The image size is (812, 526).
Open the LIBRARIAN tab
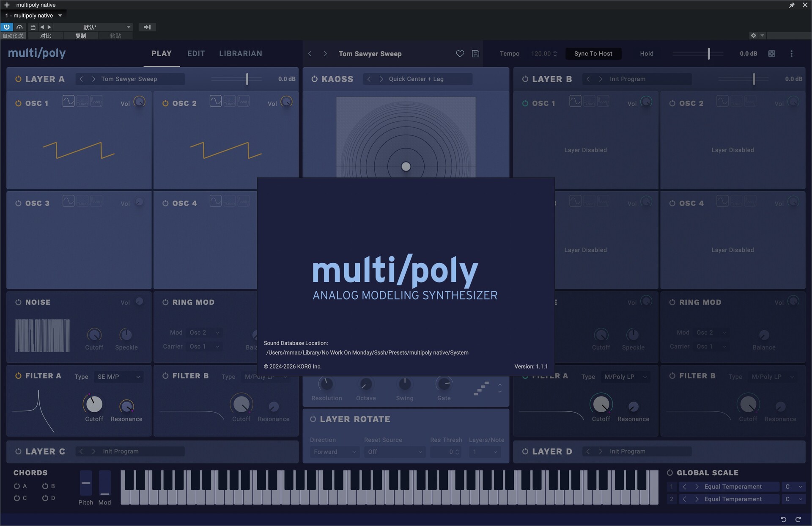coord(240,54)
